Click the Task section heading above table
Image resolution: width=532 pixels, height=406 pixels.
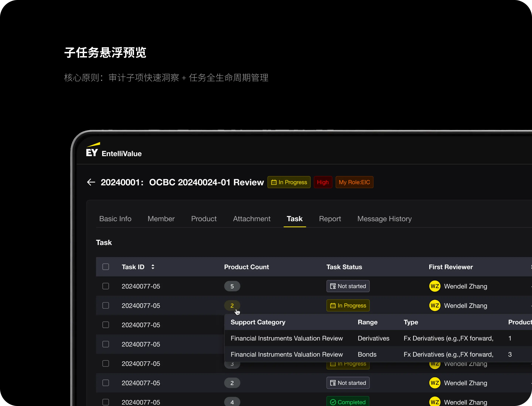pos(104,242)
